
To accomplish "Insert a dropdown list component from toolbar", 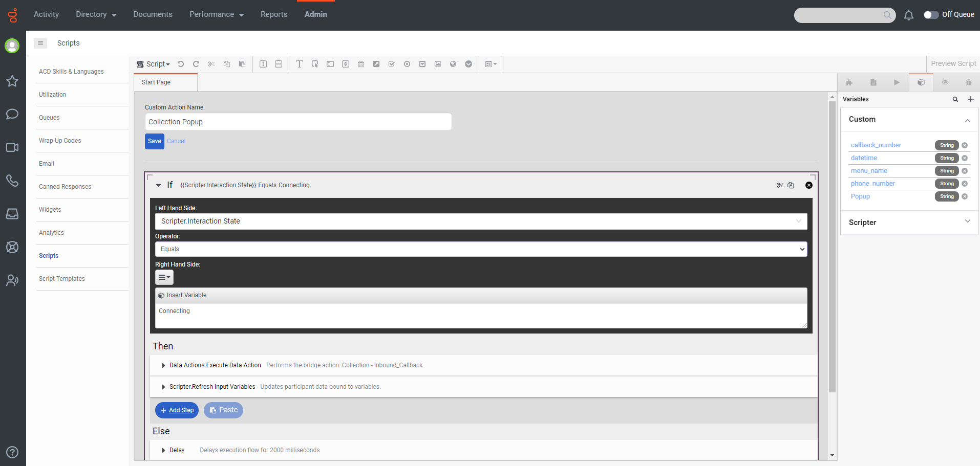I will click(422, 64).
